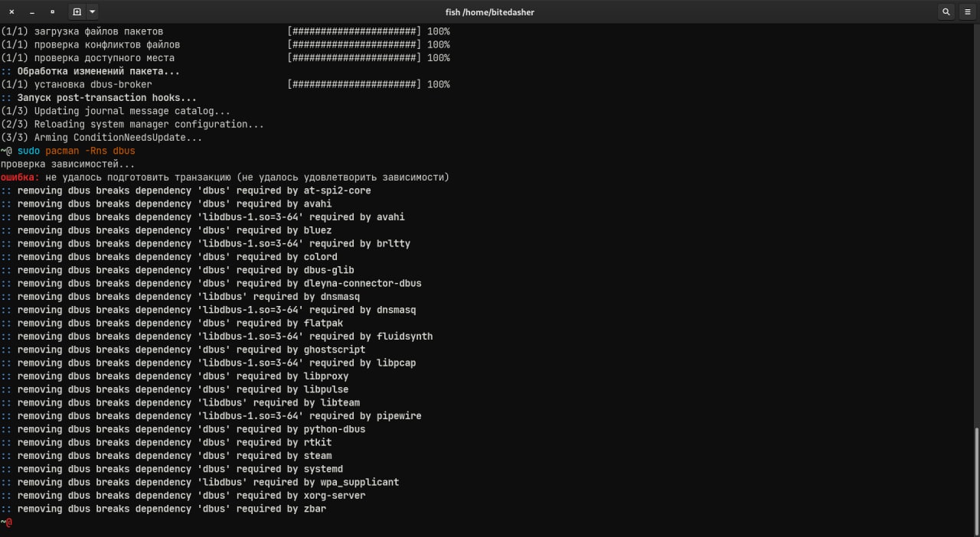The image size is (980, 537).
Task: Click the 'libdbus' required by dnsmasq line
Action: tap(180, 297)
